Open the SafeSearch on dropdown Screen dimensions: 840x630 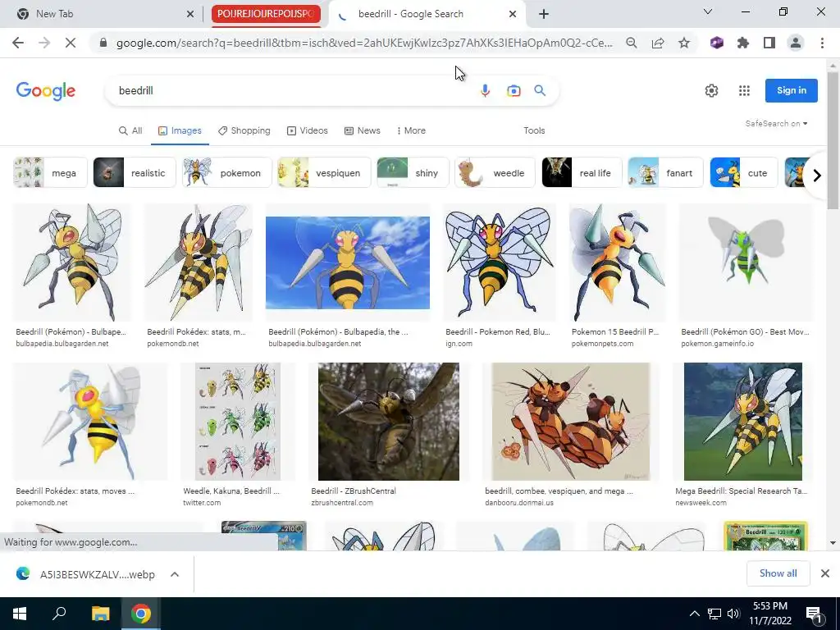click(776, 123)
